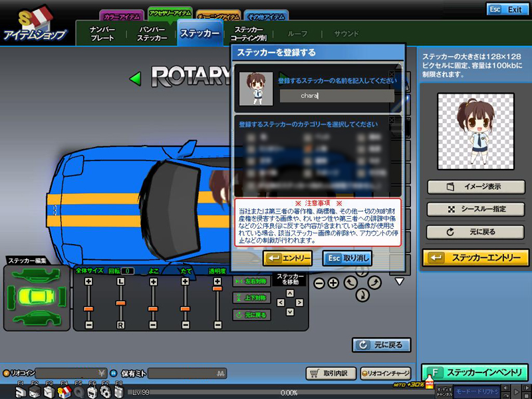Open the ナンバープレート sub-tab
Screen dimensions: 532x399
tap(102, 34)
